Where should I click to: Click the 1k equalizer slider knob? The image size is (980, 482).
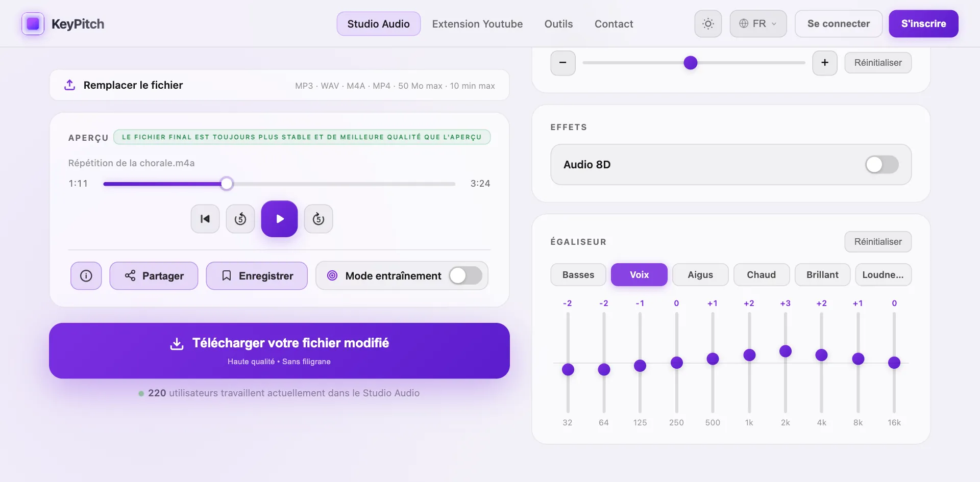pyautogui.click(x=749, y=355)
